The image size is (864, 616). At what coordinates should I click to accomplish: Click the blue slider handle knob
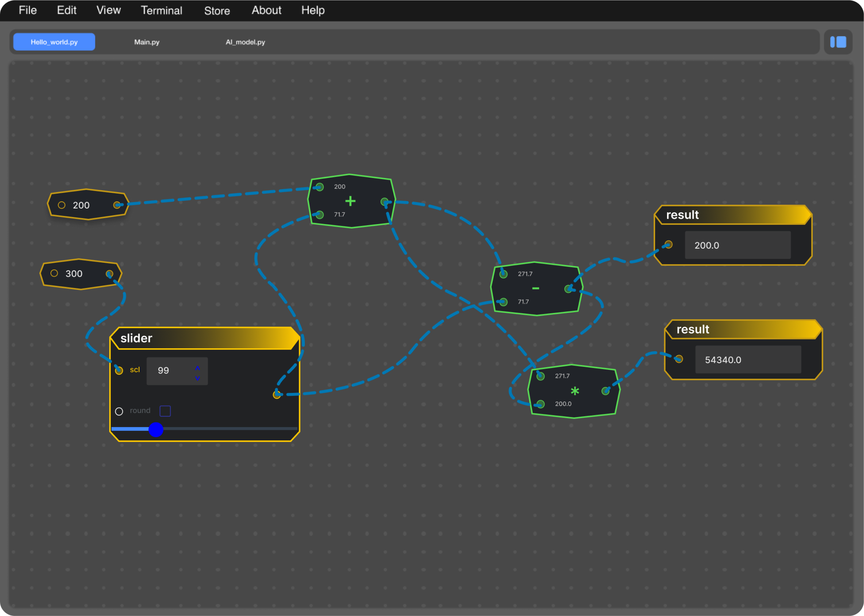point(156,430)
